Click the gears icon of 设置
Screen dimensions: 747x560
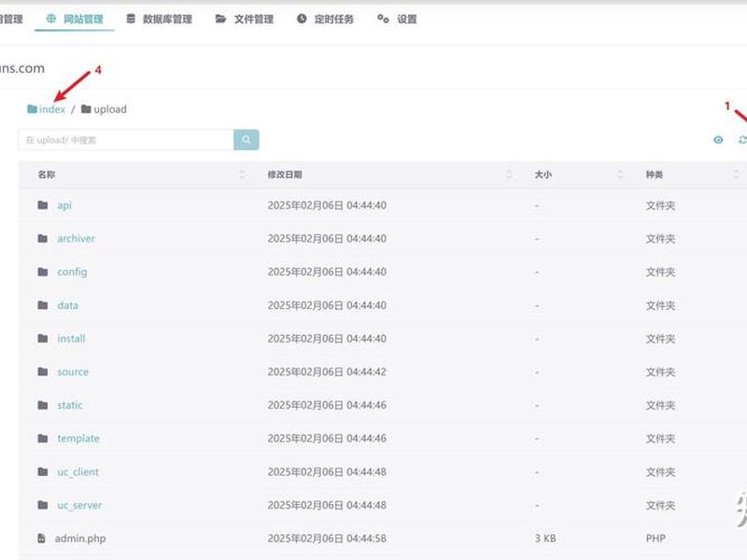coord(383,19)
